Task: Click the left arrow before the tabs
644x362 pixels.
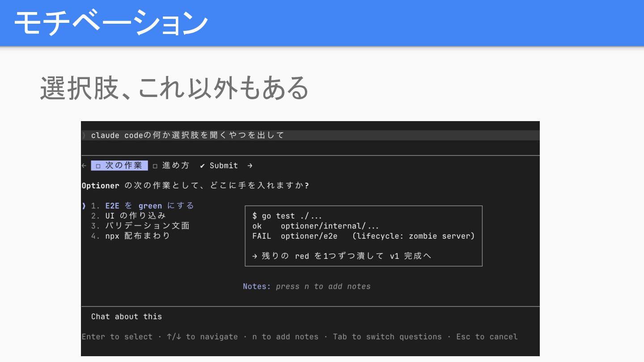Action: pos(84,165)
